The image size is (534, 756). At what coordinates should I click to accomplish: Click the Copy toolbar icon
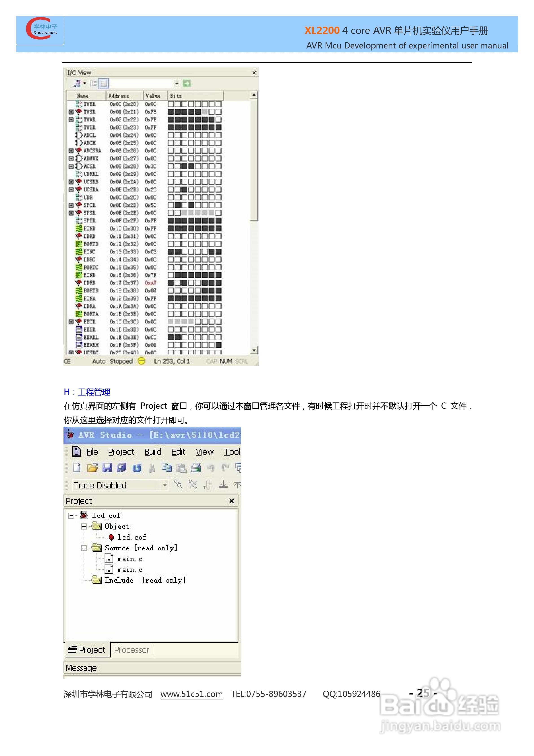tap(166, 468)
